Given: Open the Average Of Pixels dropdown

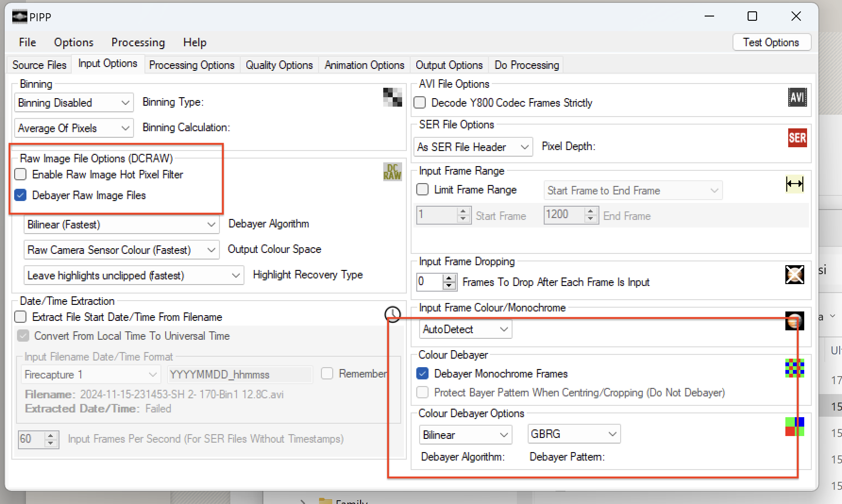Looking at the screenshot, I should pyautogui.click(x=74, y=128).
